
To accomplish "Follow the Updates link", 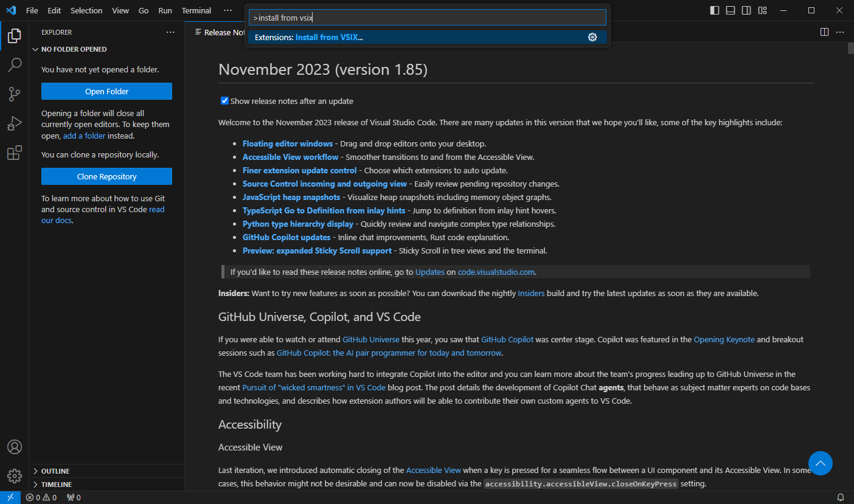I will coord(430,272).
